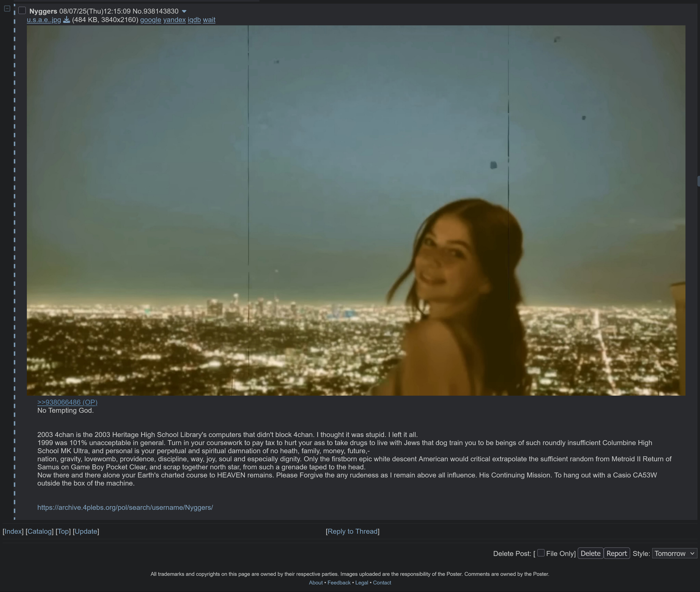Tick the checkbox next to Nyggers
Image resolution: width=700 pixels, height=592 pixels.
[22, 11]
